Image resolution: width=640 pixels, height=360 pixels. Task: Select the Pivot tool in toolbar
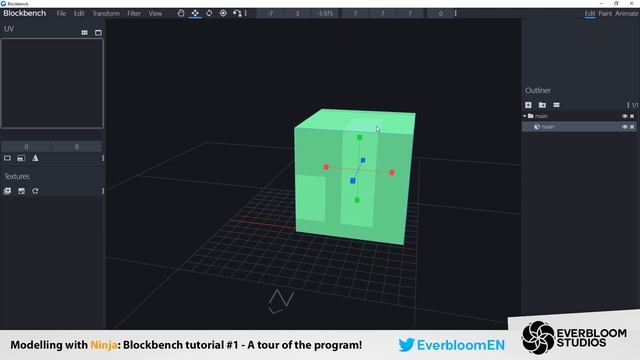tap(223, 13)
